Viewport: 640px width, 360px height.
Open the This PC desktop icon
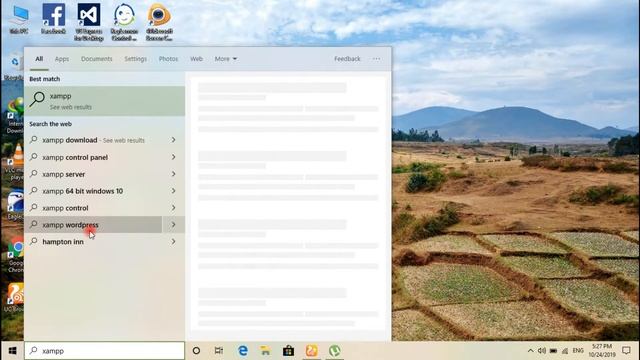[x=19, y=18]
